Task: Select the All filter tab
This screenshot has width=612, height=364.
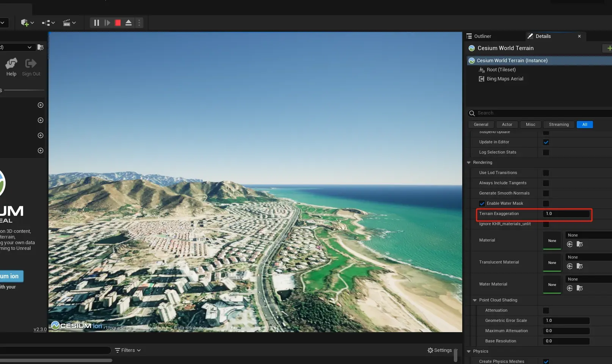Action: click(585, 124)
